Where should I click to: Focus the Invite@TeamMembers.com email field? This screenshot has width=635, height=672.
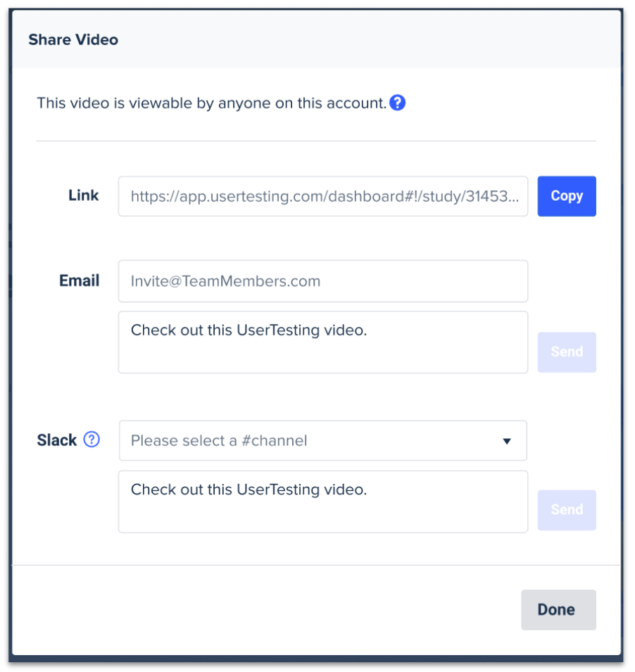[x=323, y=281]
